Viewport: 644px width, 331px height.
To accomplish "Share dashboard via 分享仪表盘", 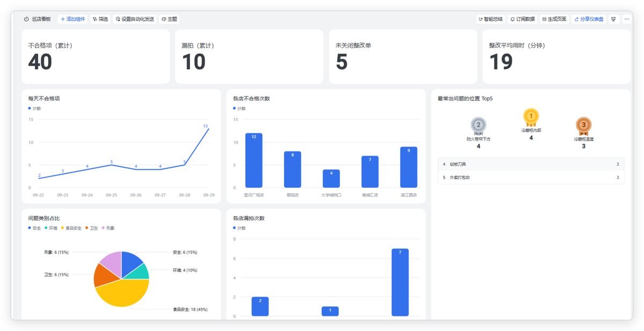I will click(589, 19).
